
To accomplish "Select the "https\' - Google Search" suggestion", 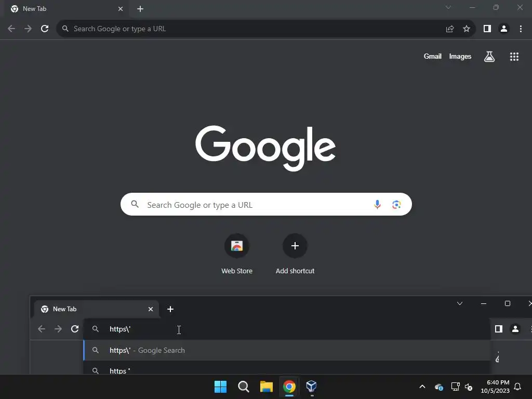I will click(287, 350).
